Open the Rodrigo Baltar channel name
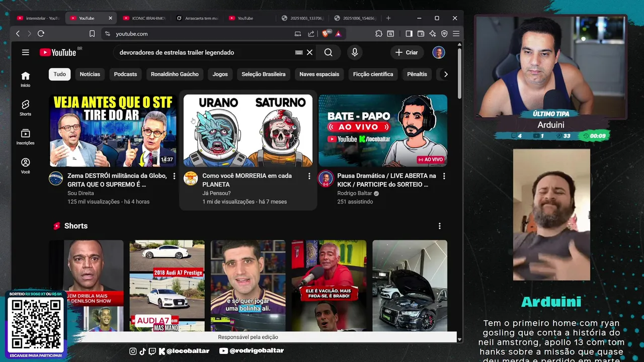This screenshot has height=362, width=644. (354, 193)
